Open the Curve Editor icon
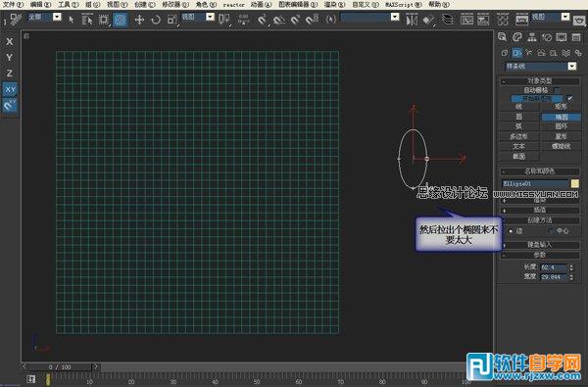 (x=466, y=20)
